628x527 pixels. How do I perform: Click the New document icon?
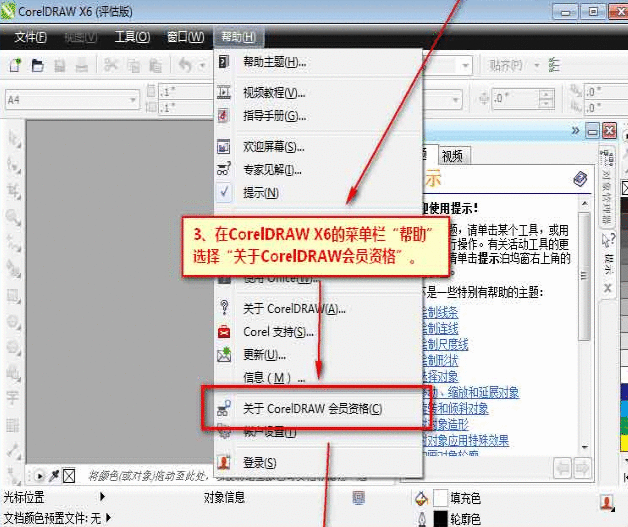click(15, 65)
